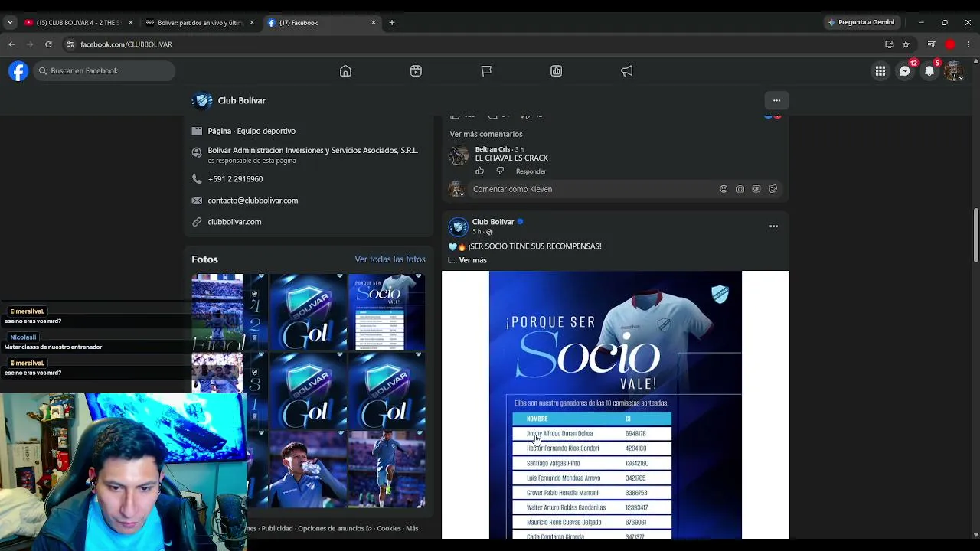Click the Pregunta a Gemini button

point(861,23)
